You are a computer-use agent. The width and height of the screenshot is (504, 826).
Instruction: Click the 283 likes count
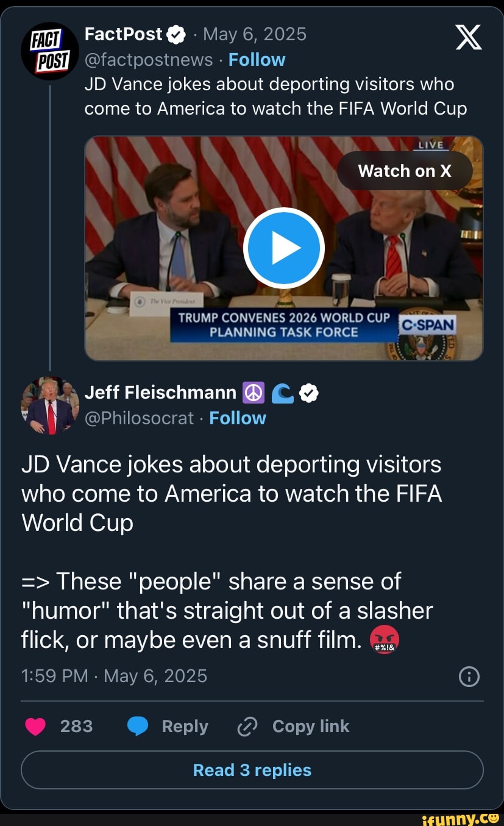[77, 726]
